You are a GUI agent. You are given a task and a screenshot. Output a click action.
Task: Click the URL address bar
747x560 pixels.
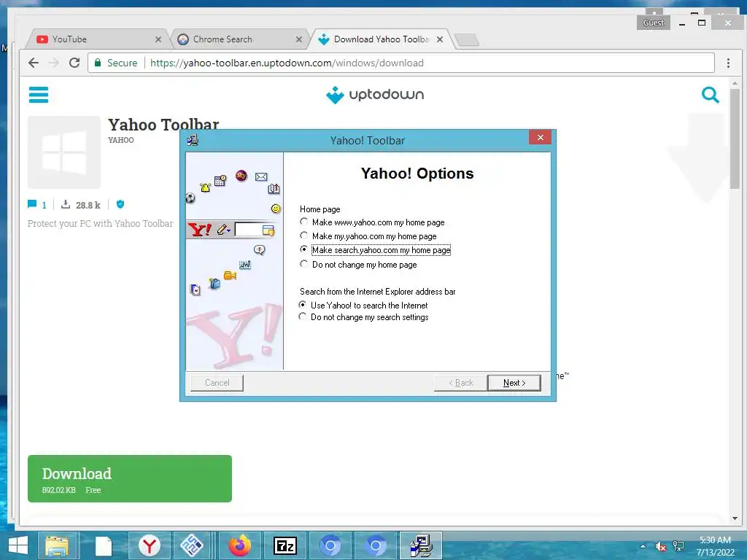click(x=401, y=63)
